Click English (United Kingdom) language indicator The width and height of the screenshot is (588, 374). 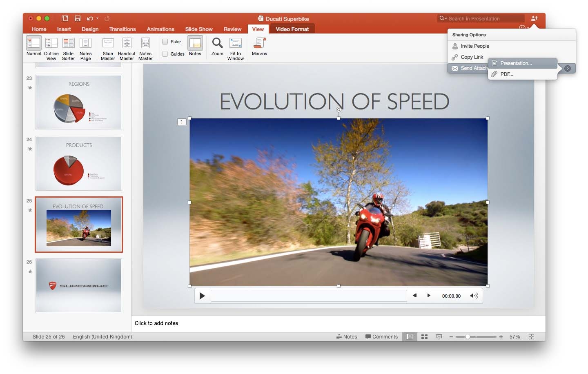pos(102,337)
